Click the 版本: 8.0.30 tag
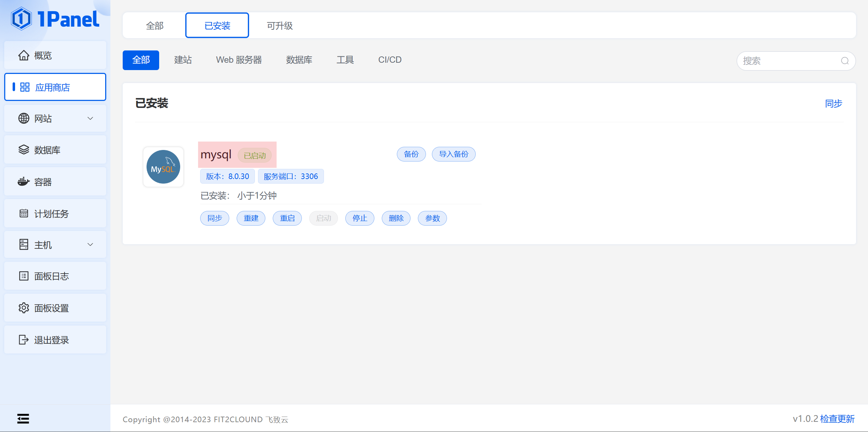Viewport: 868px width, 432px height. (228, 176)
